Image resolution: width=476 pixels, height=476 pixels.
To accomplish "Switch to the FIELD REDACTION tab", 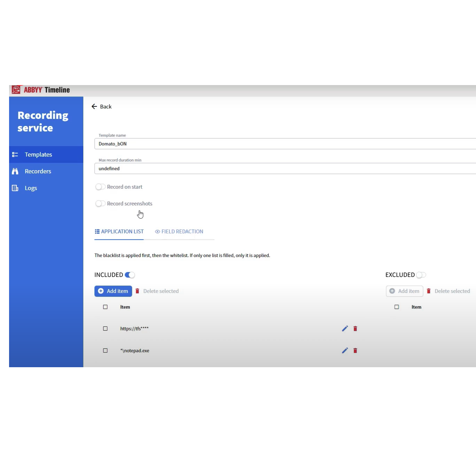I will (x=179, y=232).
